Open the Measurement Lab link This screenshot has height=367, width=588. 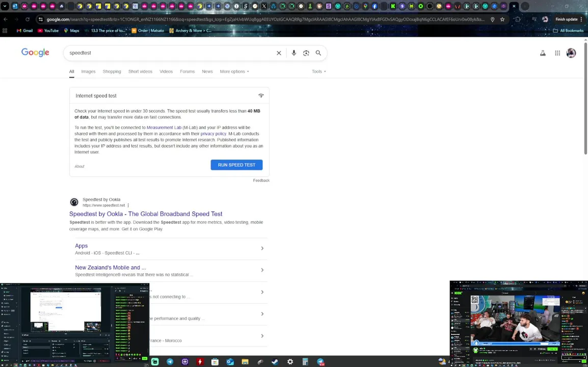[x=164, y=127]
